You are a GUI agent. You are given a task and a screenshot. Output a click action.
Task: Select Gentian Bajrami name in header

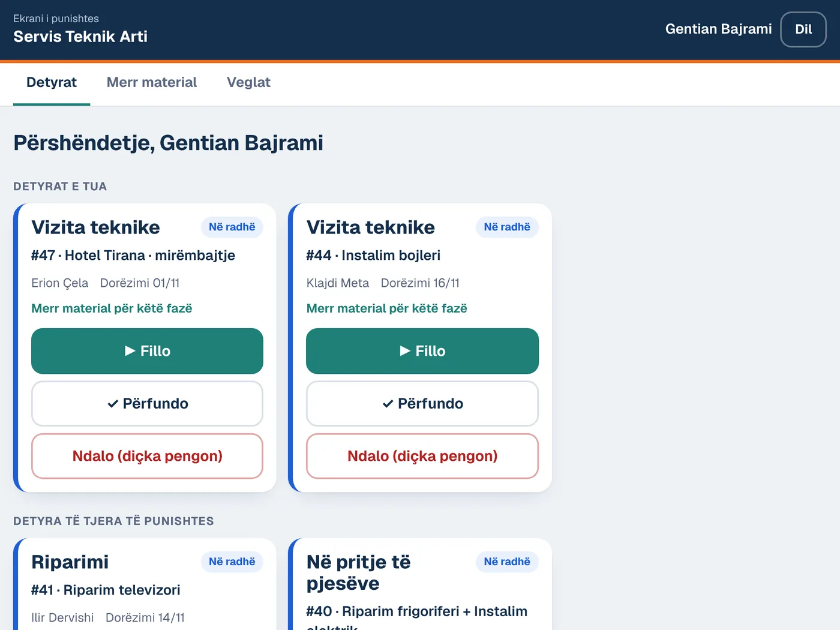coord(718,29)
